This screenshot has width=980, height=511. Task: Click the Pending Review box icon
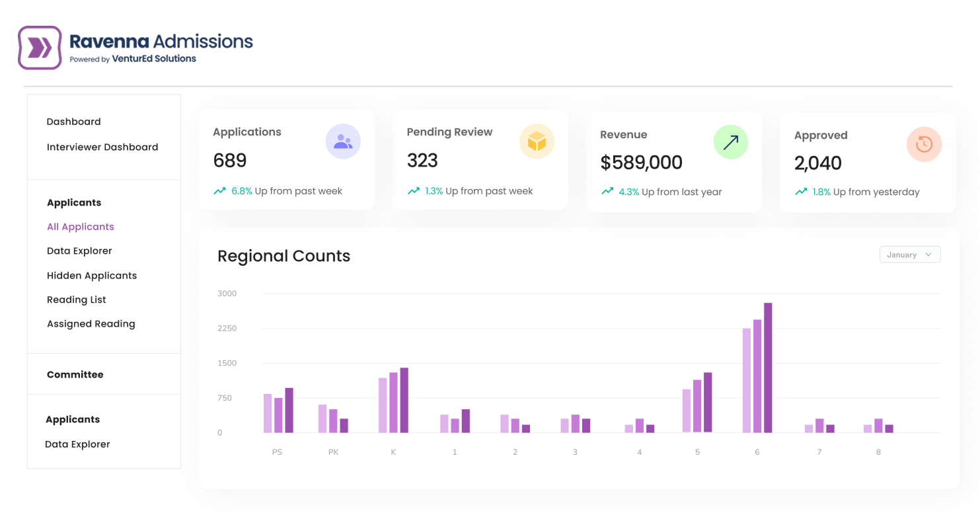(537, 141)
